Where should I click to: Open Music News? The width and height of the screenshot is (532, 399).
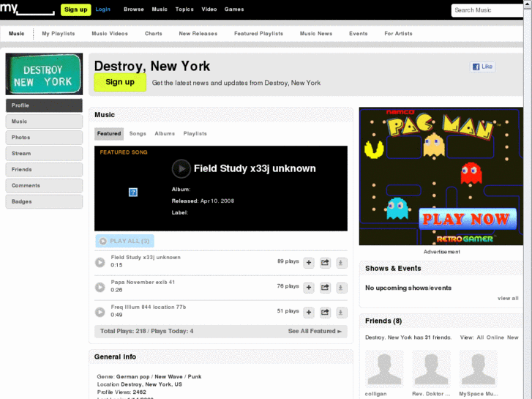pyautogui.click(x=316, y=34)
